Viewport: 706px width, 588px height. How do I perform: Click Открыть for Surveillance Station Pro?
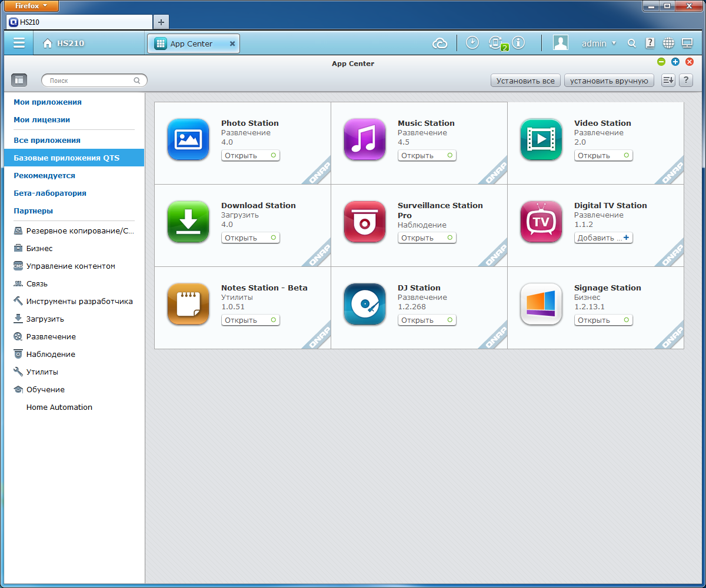pyautogui.click(x=427, y=238)
